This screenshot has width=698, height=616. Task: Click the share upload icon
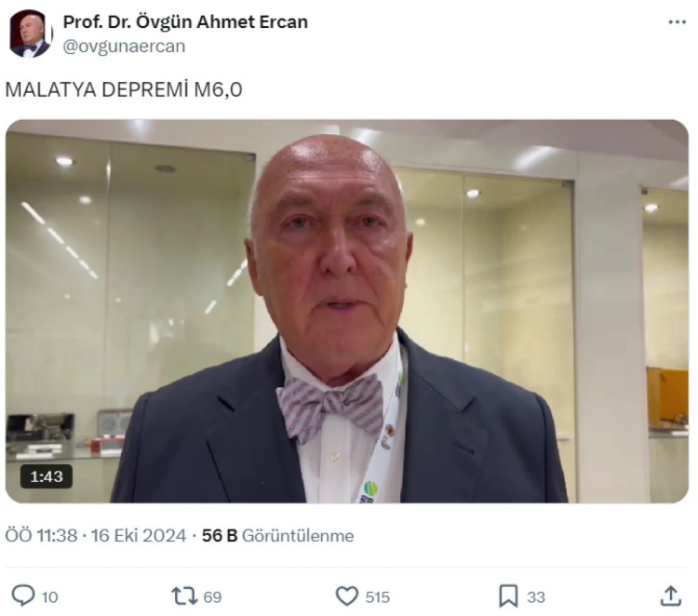click(x=670, y=596)
